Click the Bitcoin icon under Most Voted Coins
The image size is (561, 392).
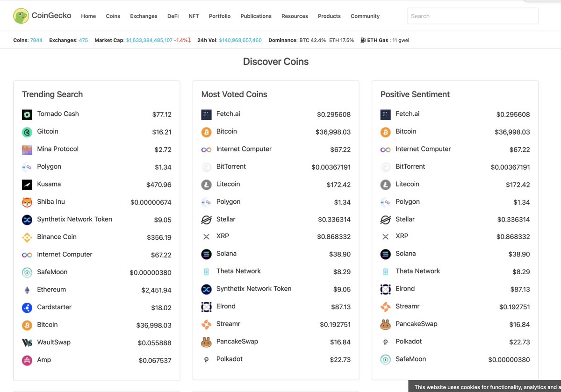(x=206, y=132)
